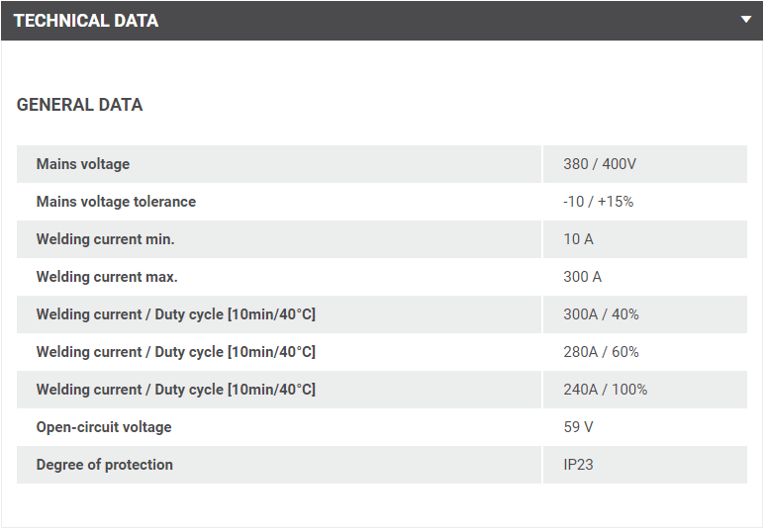Select the Degree of protection label

[104, 465]
